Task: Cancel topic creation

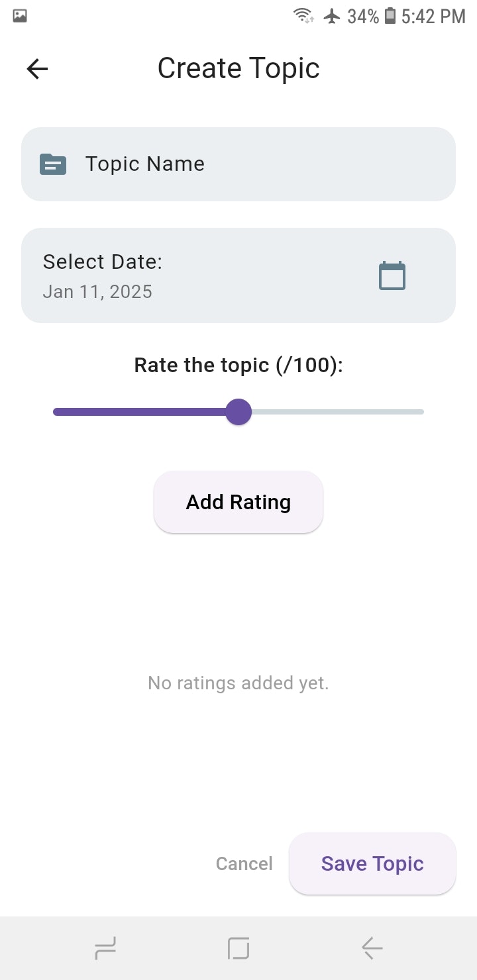Action: tap(244, 863)
